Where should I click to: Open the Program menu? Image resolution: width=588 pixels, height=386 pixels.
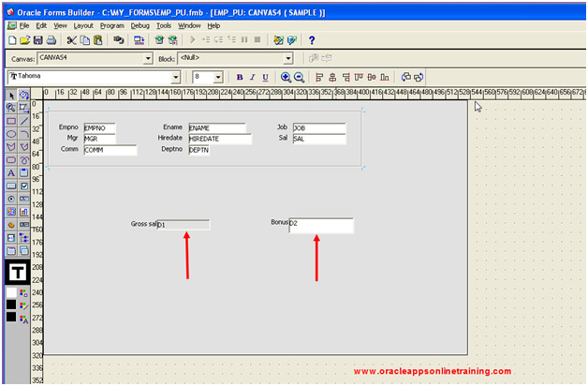[111, 25]
